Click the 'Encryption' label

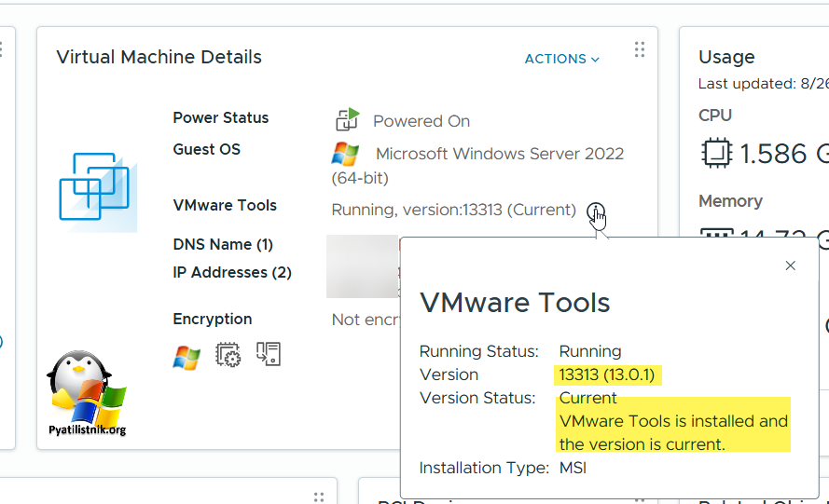[212, 320]
